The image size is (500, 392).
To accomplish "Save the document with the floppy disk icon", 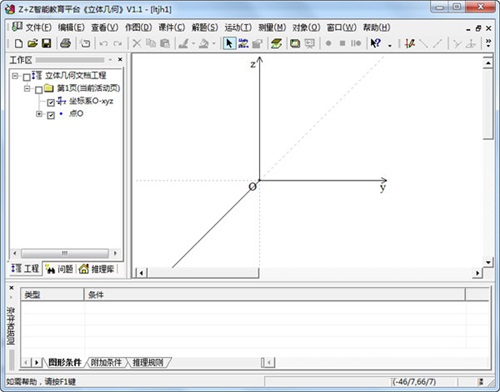I will point(47,43).
